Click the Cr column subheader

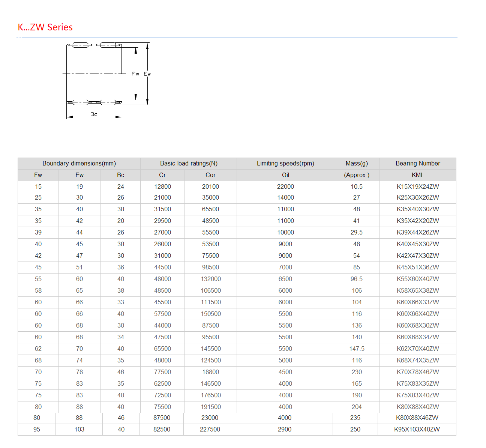[x=162, y=175]
